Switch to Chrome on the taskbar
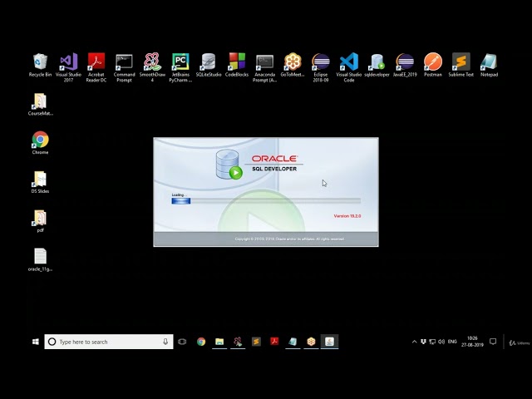This screenshot has width=532, height=399. pyautogui.click(x=201, y=342)
